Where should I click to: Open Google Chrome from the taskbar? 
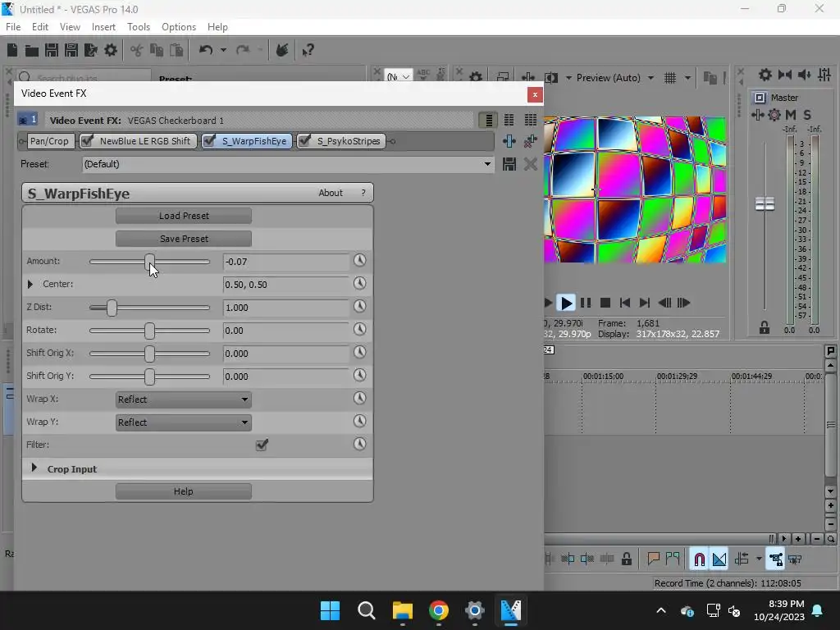pos(438,610)
